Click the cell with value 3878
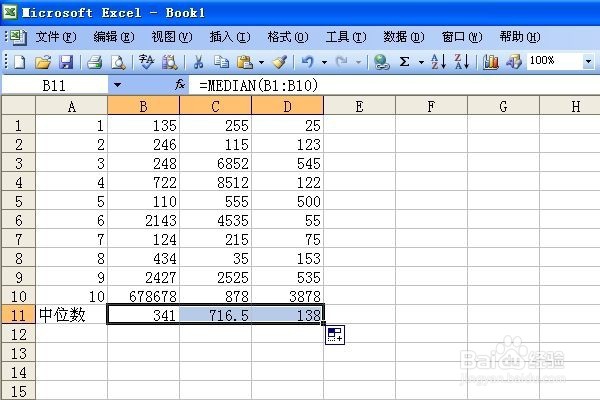 tap(287, 296)
